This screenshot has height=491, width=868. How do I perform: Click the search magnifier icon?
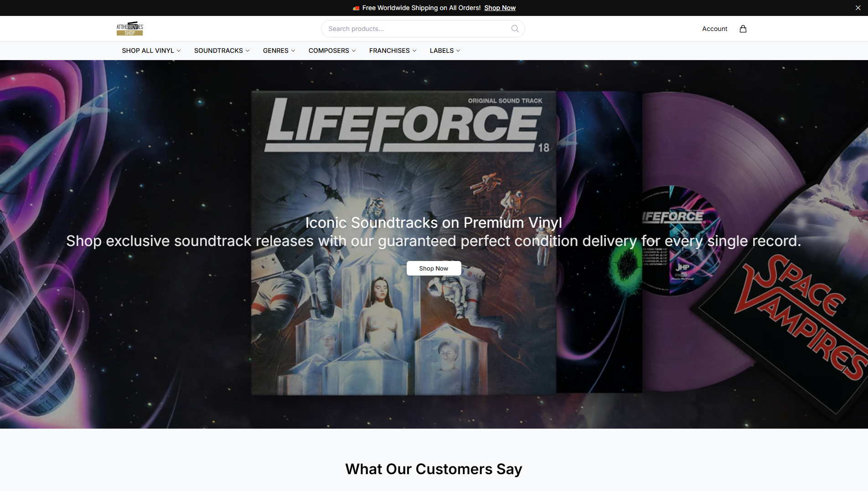pos(515,29)
